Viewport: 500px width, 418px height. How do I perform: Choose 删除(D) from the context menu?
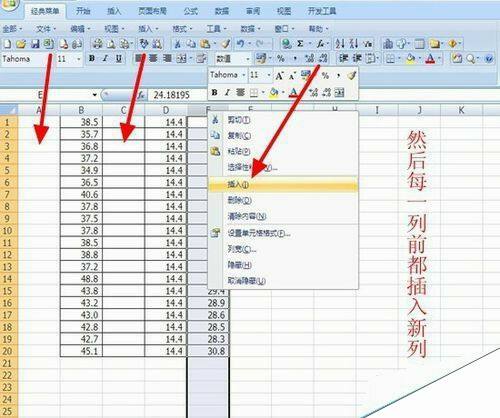[x=283, y=200]
